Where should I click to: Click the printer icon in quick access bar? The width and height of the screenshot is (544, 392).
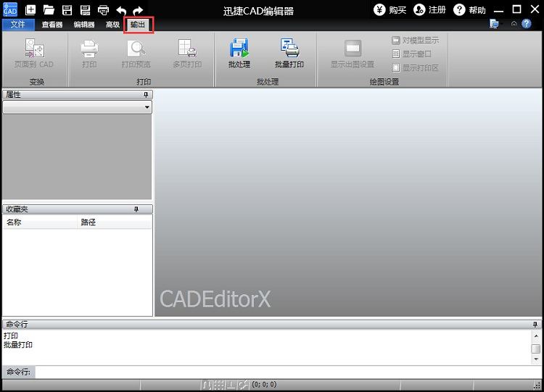point(103,10)
